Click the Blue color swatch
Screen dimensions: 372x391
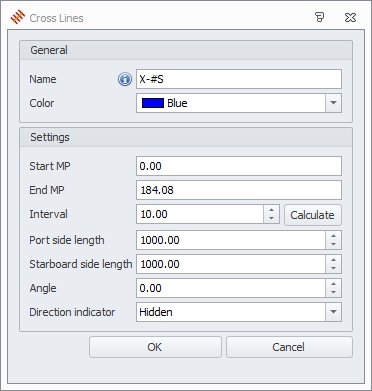tap(153, 103)
